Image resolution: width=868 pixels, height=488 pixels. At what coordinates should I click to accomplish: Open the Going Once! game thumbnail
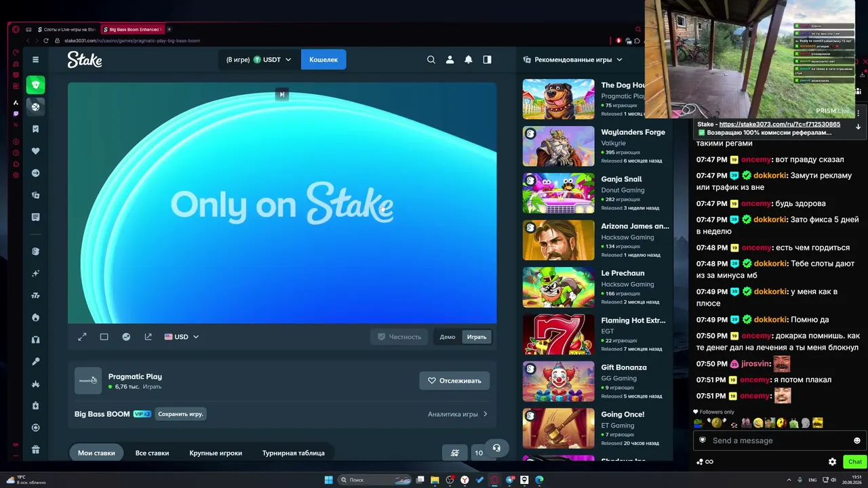pos(559,428)
